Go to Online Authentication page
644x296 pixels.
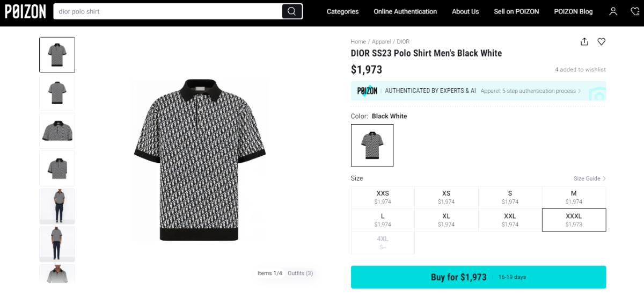tap(405, 11)
